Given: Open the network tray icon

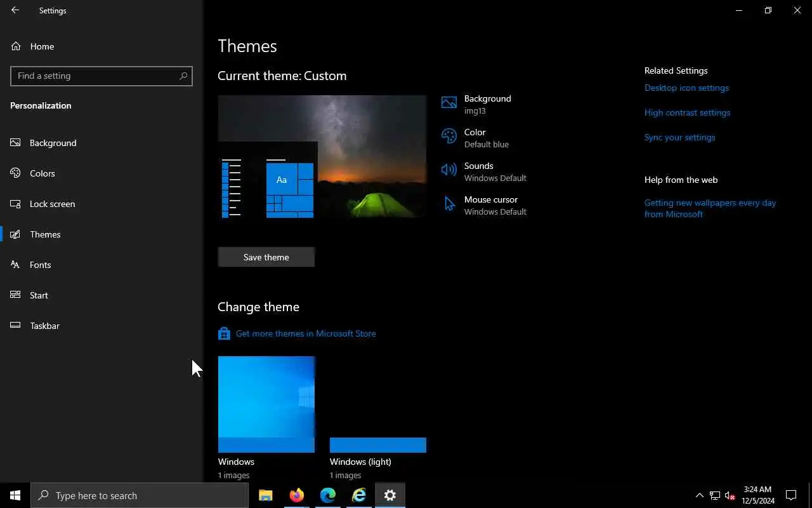Looking at the screenshot, I should [715, 495].
